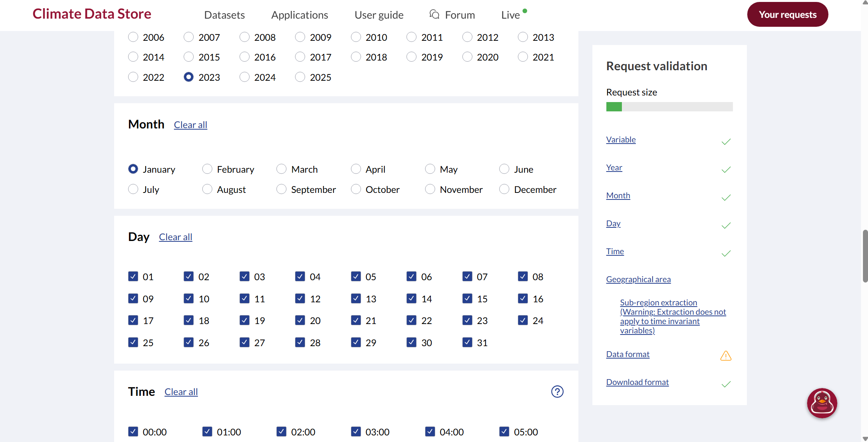Click the Time section help question icon

557,392
